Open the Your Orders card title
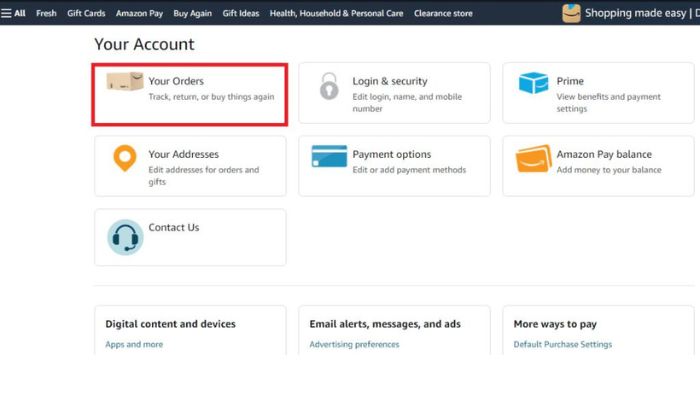 [x=176, y=81]
